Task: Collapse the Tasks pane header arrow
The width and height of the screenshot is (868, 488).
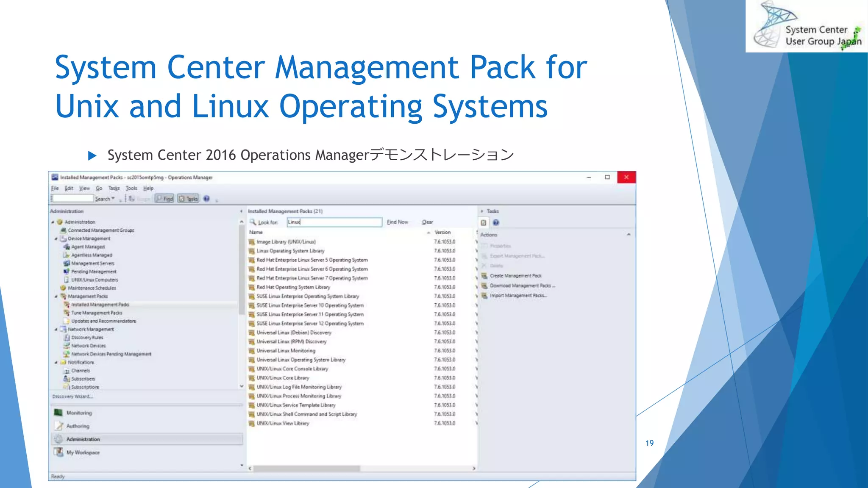Action: [x=482, y=211]
